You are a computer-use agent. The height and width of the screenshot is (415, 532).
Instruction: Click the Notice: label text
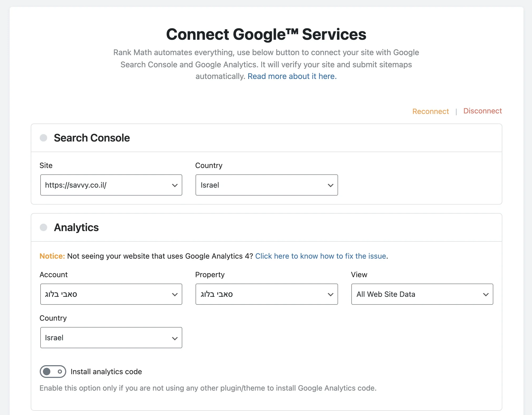pyautogui.click(x=52, y=256)
